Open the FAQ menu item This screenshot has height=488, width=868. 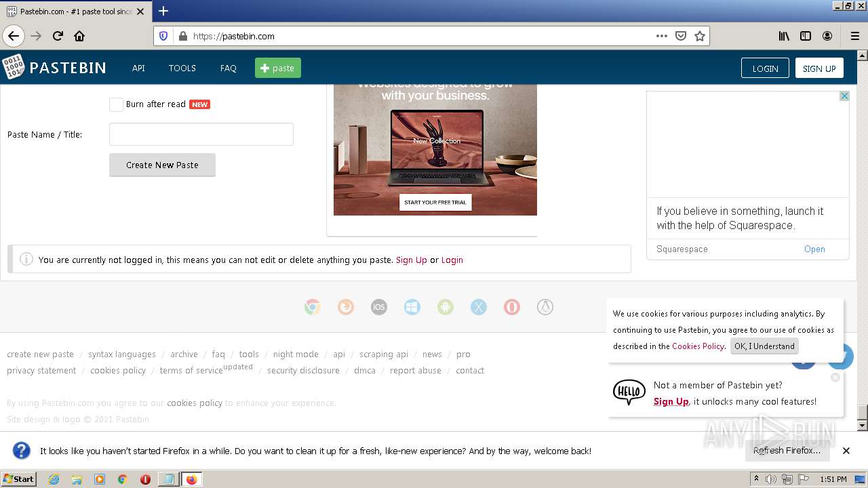(x=229, y=68)
